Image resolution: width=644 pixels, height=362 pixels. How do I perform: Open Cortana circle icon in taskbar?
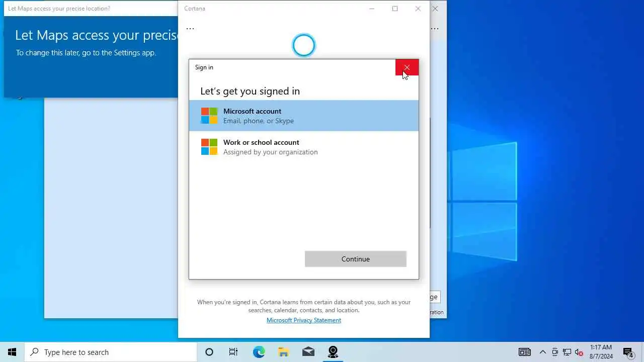pos(209,352)
